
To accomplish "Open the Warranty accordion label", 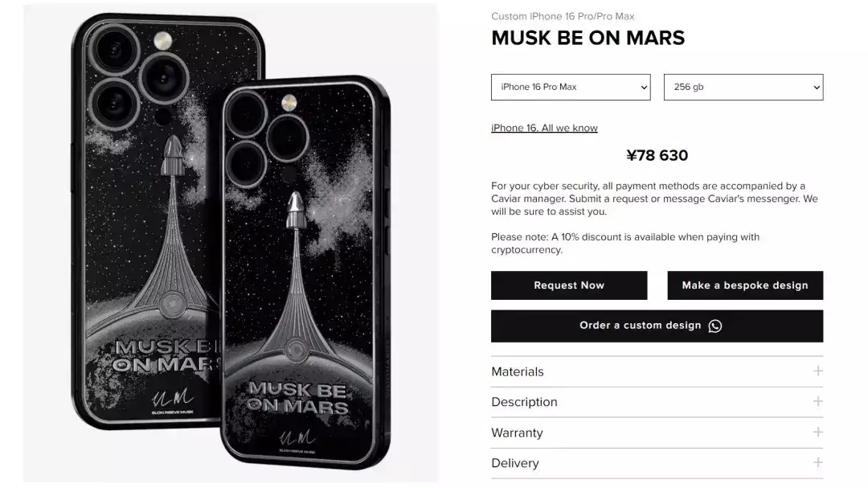I will [x=517, y=433].
